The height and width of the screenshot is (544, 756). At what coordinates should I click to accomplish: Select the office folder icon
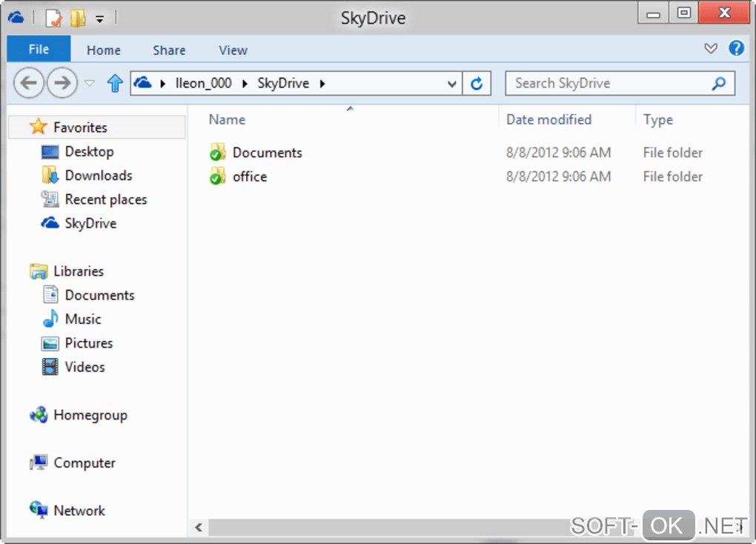(217, 176)
